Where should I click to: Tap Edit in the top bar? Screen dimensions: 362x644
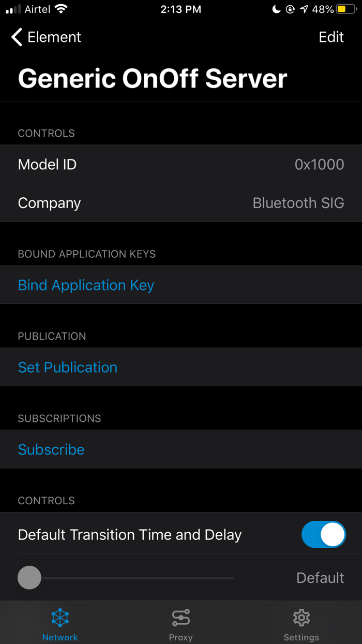[x=331, y=37]
